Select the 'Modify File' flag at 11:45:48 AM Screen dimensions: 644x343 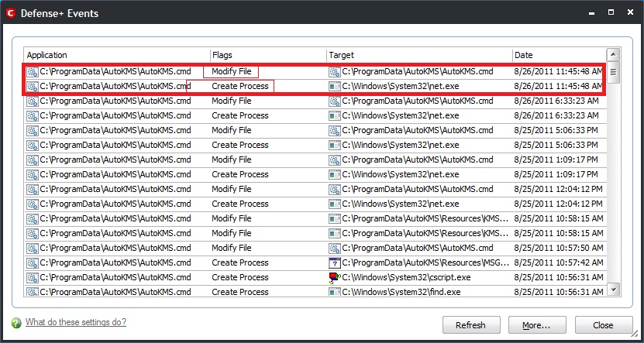[x=231, y=72]
